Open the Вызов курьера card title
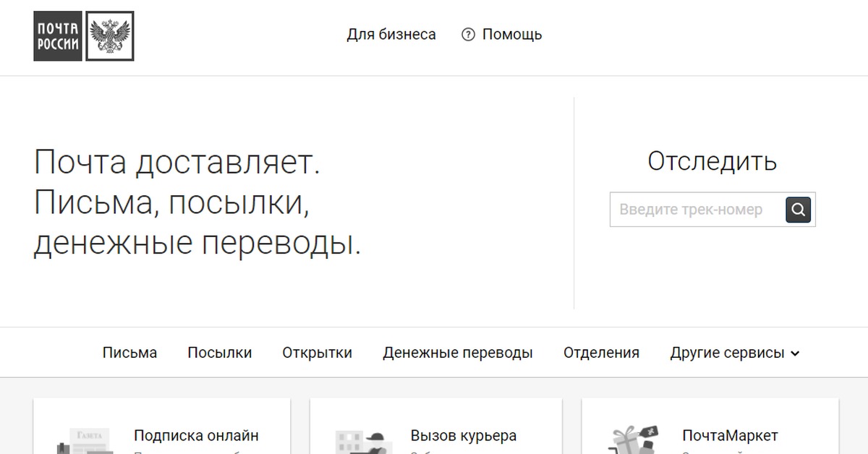Screen dimensions: 868x454 [x=463, y=436]
